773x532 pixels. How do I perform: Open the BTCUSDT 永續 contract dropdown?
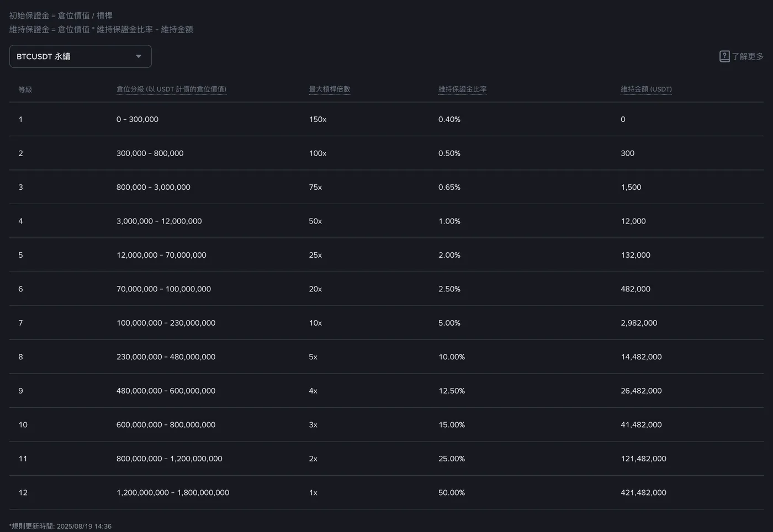coord(80,56)
